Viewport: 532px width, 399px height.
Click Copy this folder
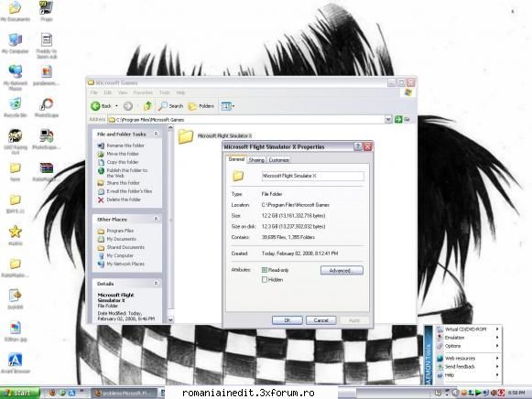pos(123,162)
